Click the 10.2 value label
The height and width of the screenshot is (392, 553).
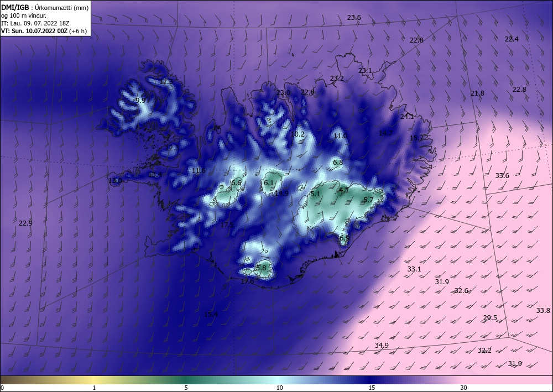click(298, 134)
